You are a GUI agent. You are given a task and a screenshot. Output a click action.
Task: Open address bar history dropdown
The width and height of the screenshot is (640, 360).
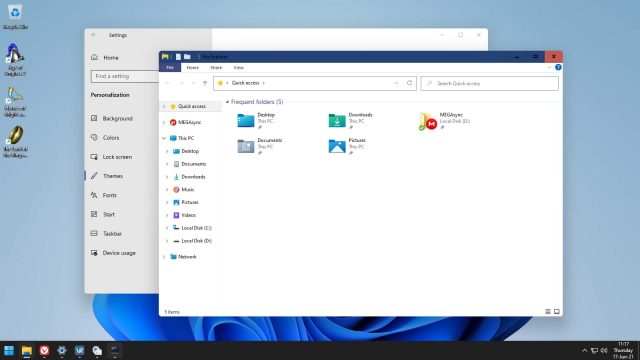click(396, 83)
